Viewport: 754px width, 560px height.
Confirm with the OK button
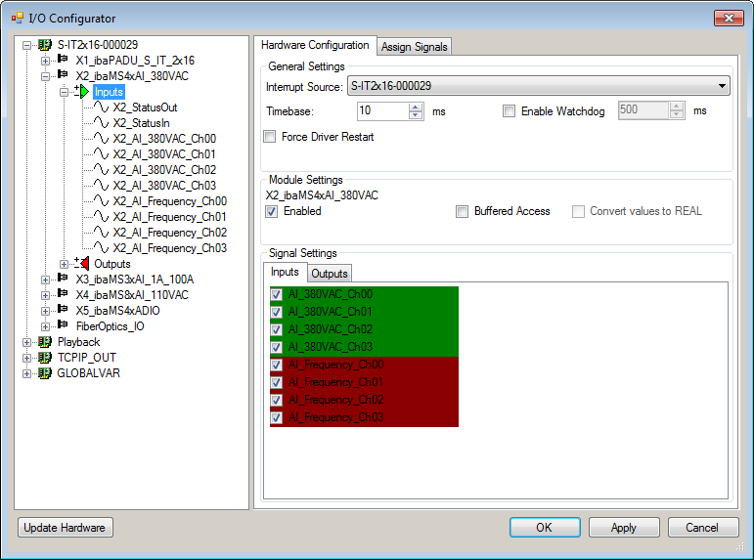[x=545, y=528]
